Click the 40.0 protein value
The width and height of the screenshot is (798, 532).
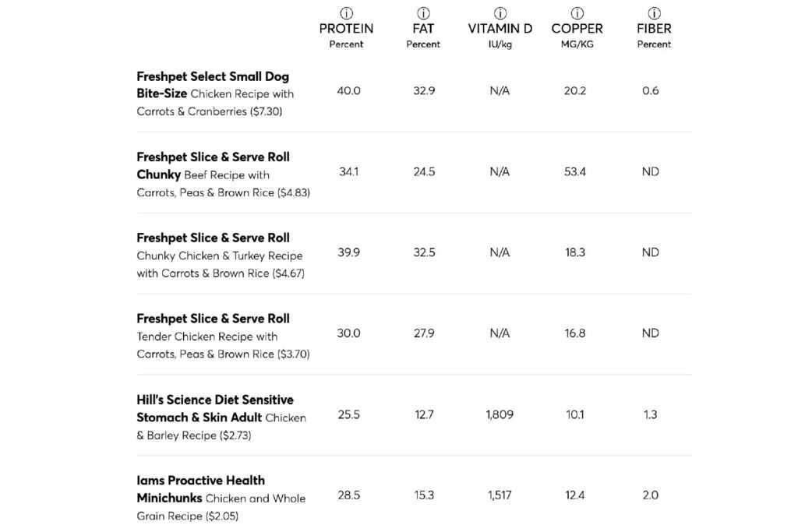pyautogui.click(x=348, y=91)
